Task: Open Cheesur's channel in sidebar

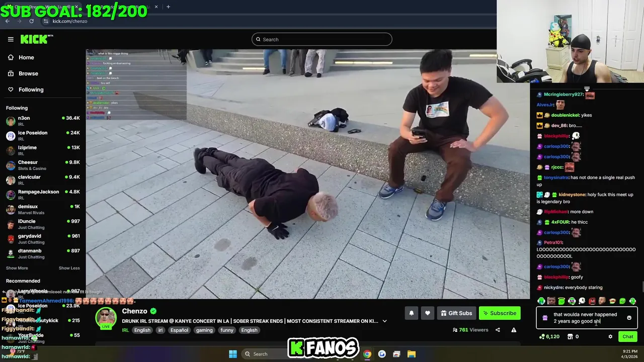Action: click(x=43, y=165)
